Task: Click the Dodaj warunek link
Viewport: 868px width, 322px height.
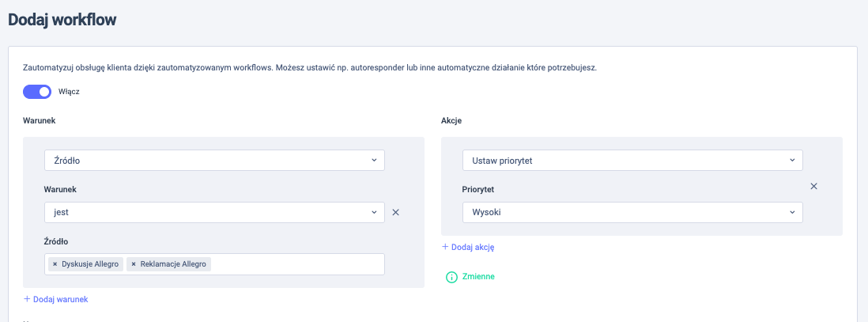Action: pyautogui.click(x=60, y=299)
